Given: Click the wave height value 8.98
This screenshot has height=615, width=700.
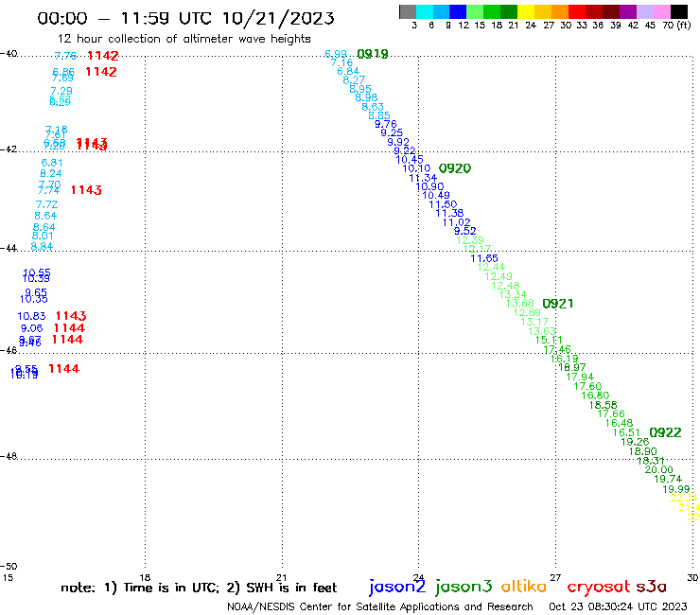Looking at the screenshot, I should coord(366,97).
